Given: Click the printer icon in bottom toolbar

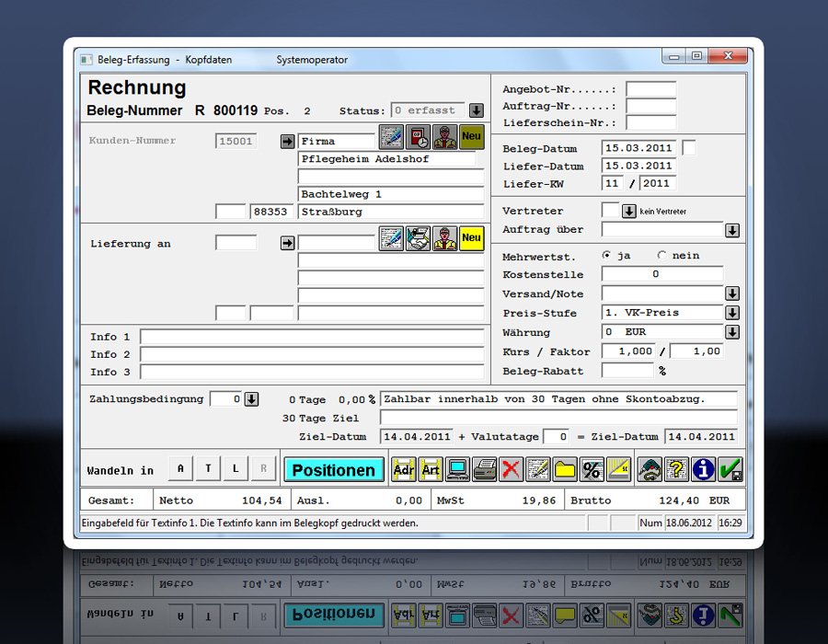Looking at the screenshot, I should point(484,469).
